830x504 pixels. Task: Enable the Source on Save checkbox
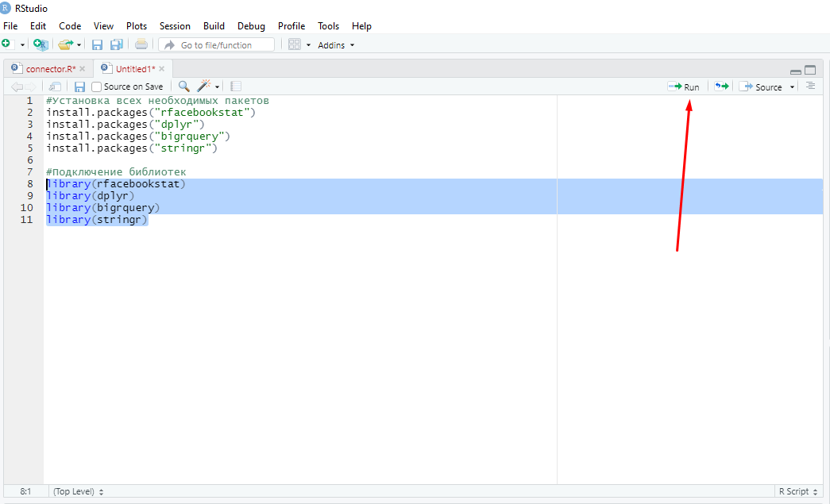97,87
